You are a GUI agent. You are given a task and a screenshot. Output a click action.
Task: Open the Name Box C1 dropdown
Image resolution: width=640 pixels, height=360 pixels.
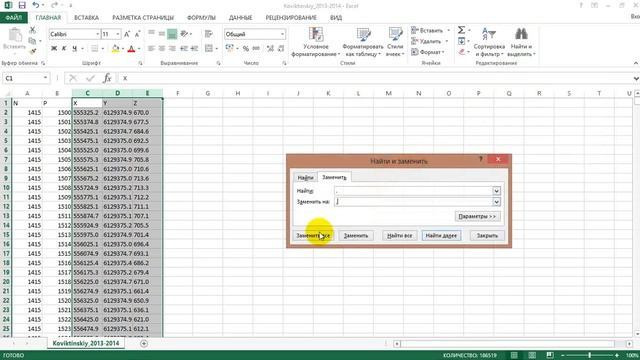coord(45,78)
